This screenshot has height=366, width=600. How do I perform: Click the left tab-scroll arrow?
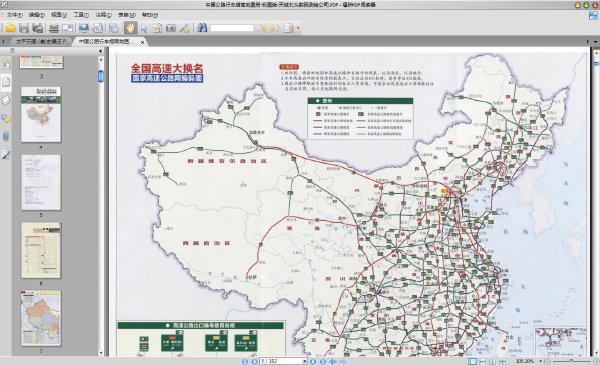click(x=3, y=41)
